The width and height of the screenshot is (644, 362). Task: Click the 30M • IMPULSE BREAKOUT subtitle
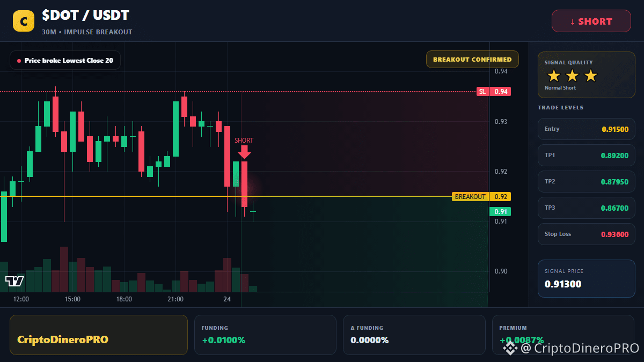pyautogui.click(x=87, y=32)
